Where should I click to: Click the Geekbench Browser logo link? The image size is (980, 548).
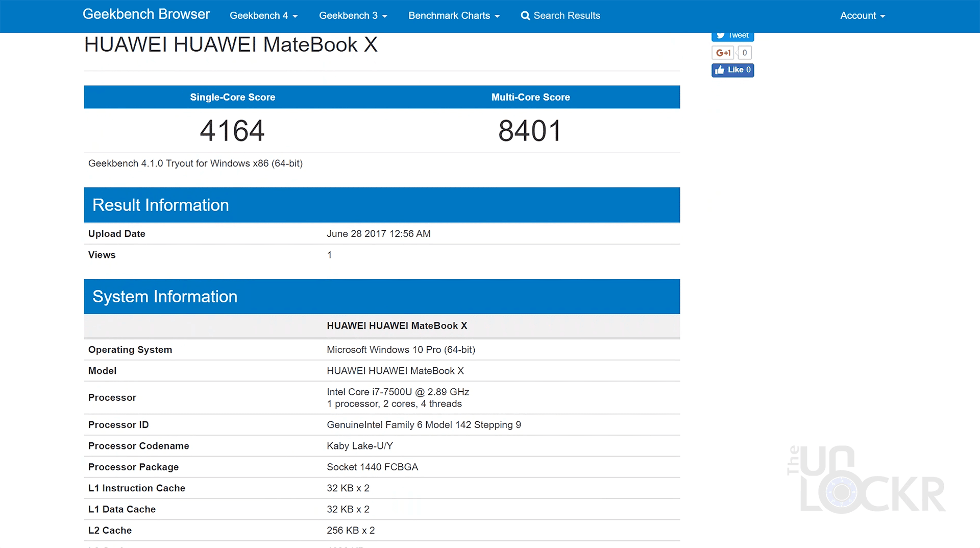tap(146, 14)
